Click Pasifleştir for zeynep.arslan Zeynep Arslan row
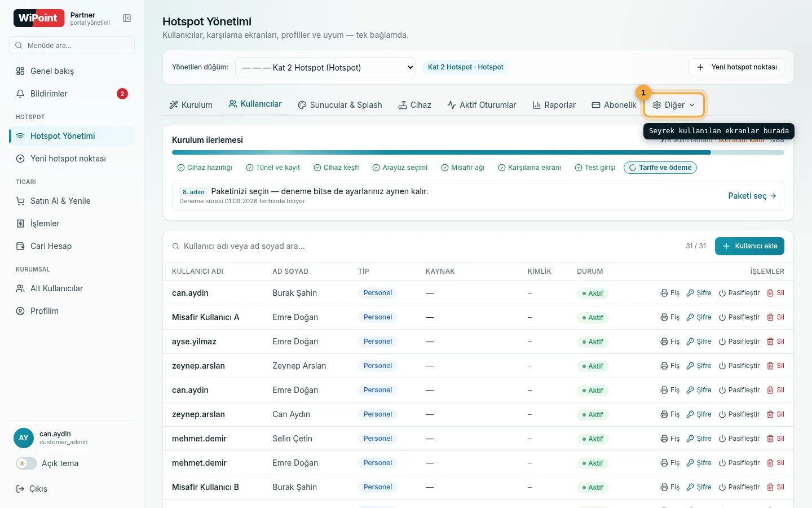The image size is (812, 508). click(739, 366)
